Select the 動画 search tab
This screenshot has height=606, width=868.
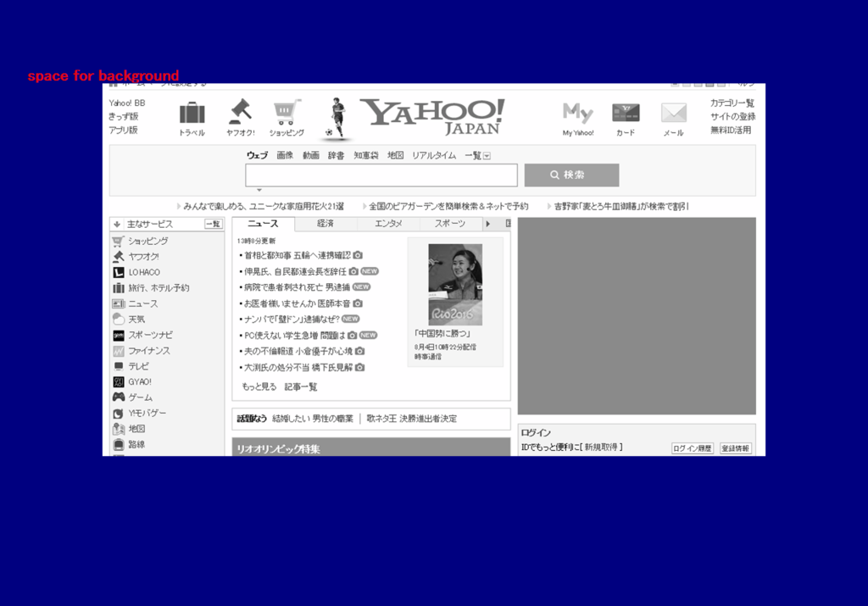point(310,155)
